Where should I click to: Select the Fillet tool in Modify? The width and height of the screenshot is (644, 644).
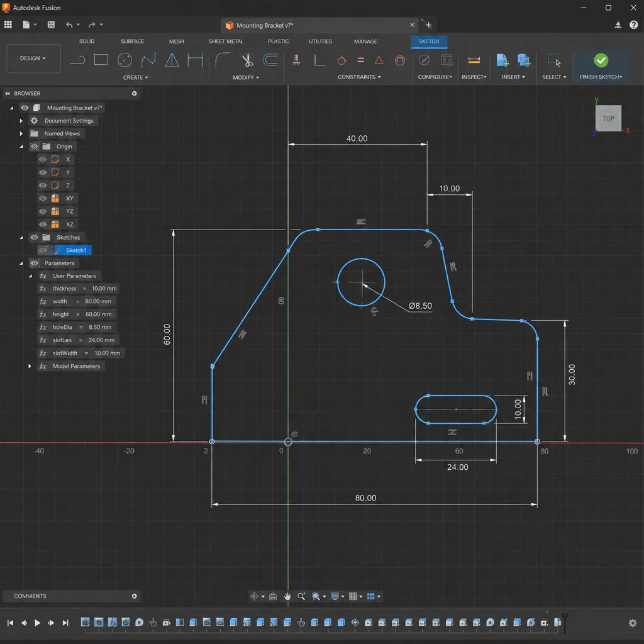point(222,60)
